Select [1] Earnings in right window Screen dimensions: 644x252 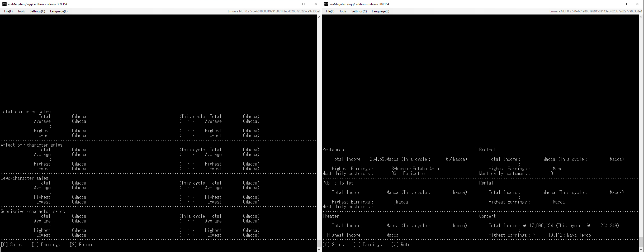tap(368, 245)
